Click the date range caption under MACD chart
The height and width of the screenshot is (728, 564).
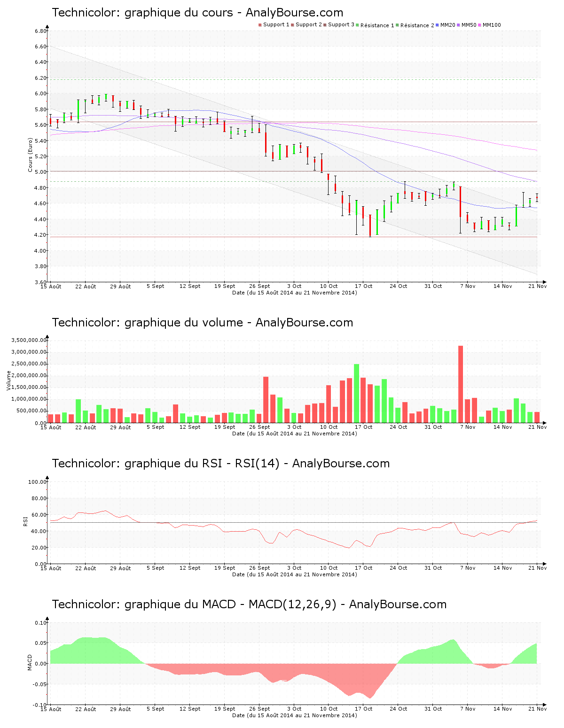(x=294, y=715)
